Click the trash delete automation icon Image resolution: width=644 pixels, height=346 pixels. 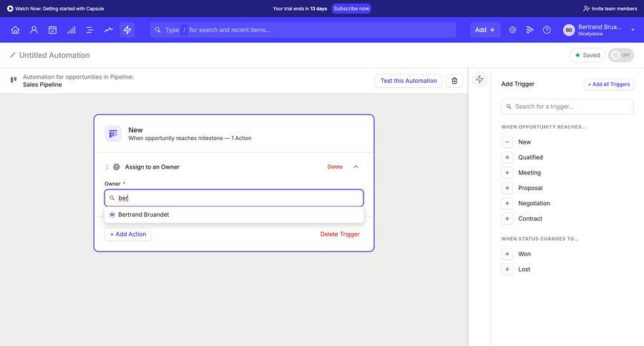[x=454, y=81]
